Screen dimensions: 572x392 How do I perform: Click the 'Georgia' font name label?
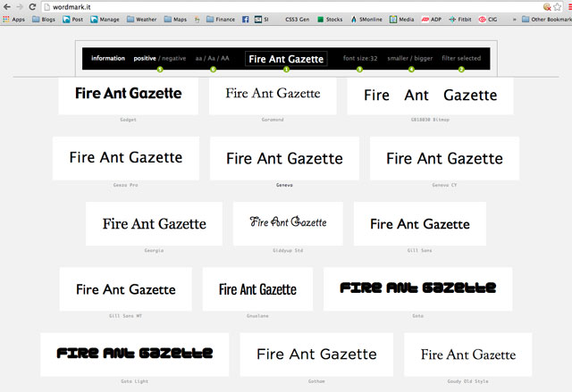(154, 251)
